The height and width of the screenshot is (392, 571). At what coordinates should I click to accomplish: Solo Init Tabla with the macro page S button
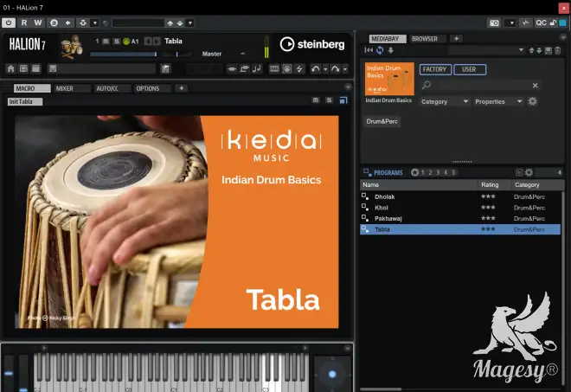click(330, 100)
